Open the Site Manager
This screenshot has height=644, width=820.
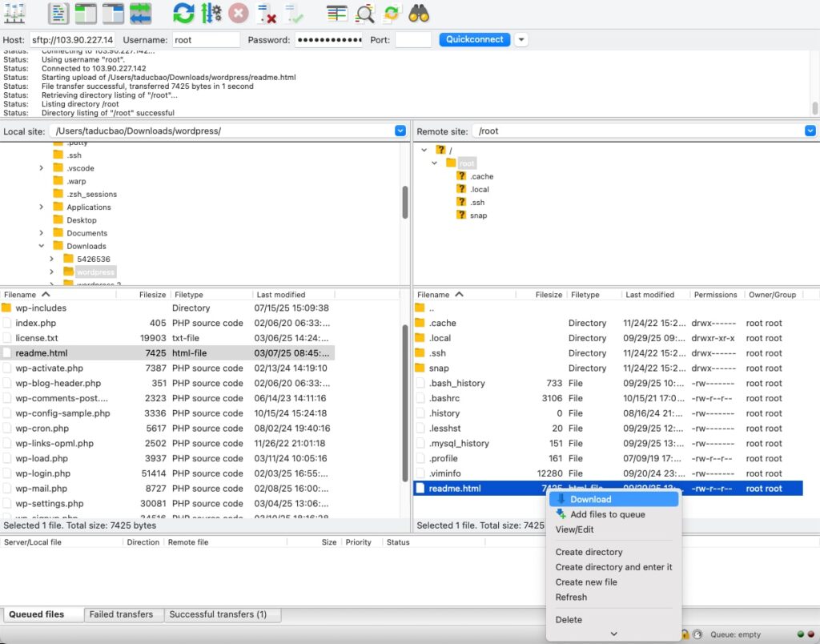tap(14, 13)
